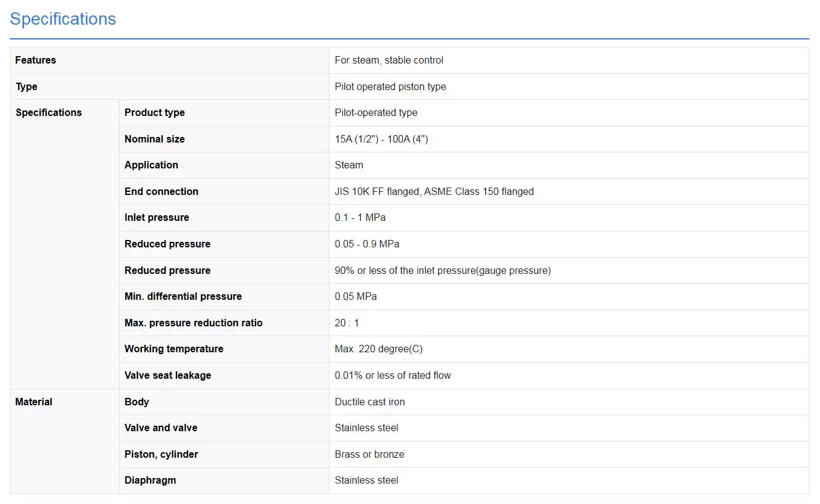The height and width of the screenshot is (504, 820).
Task: Click Stainless steel in Valve and valve row
Action: click(367, 428)
